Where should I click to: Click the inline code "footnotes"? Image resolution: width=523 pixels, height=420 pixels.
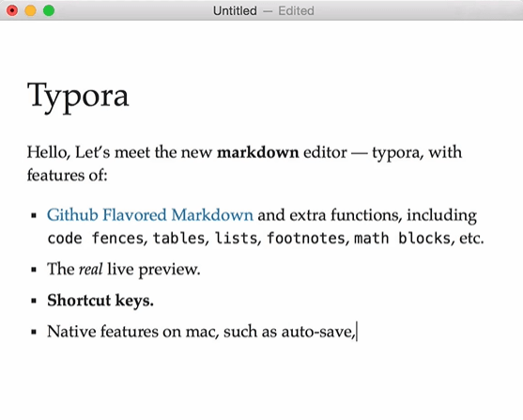coord(306,239)
